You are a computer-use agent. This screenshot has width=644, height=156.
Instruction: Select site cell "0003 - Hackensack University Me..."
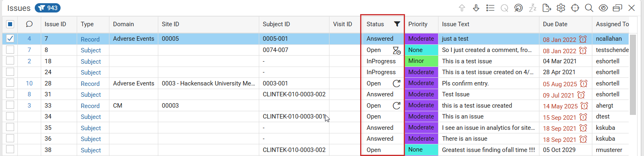[x=208, y=83]
